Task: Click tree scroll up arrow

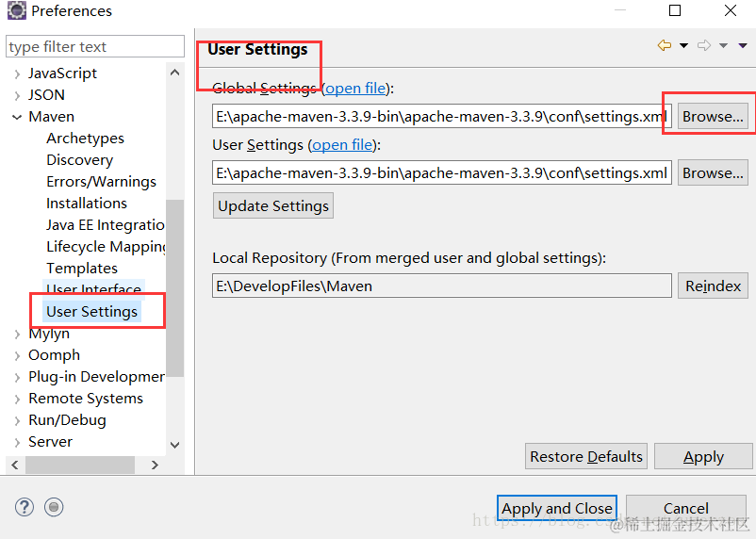Action: pos(175,73)
